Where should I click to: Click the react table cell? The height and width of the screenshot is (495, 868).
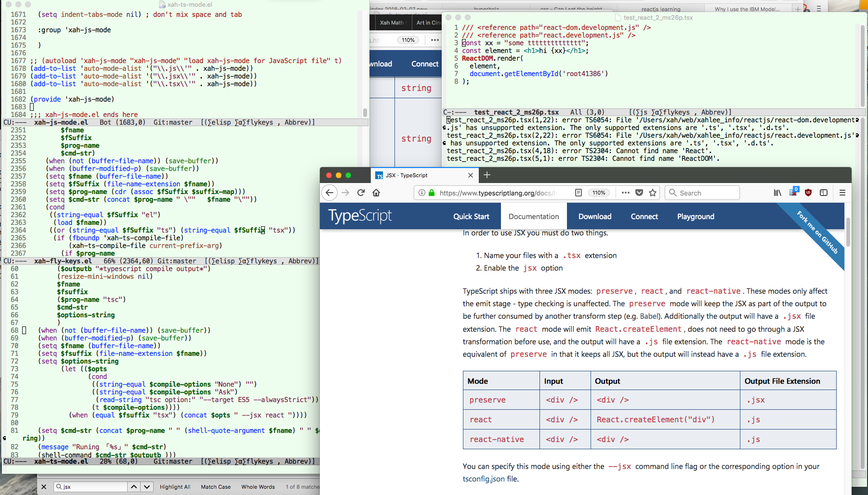coord(501,420)
